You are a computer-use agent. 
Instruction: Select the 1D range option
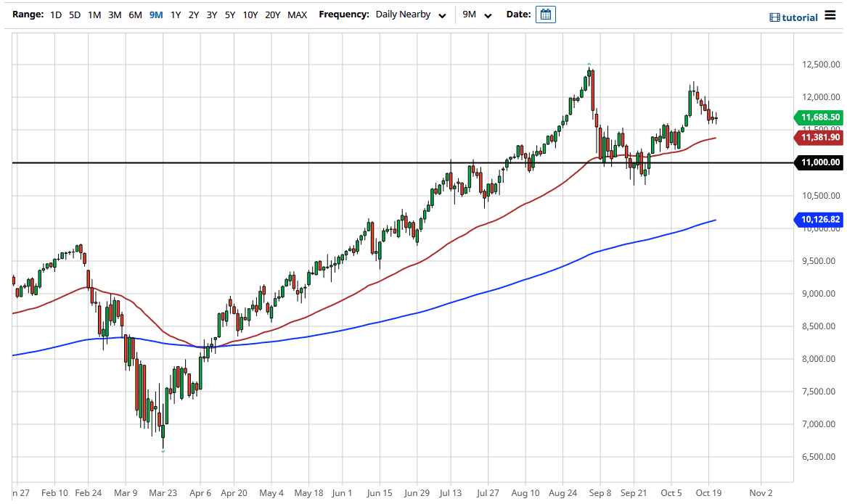(56, 14)
